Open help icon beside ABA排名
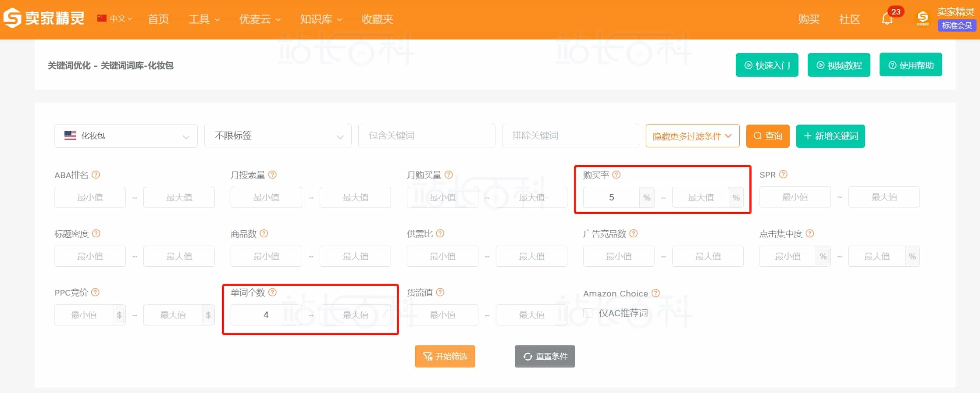Screen dimensions: 980x393 pyautogui.click(x=96, y=175)
